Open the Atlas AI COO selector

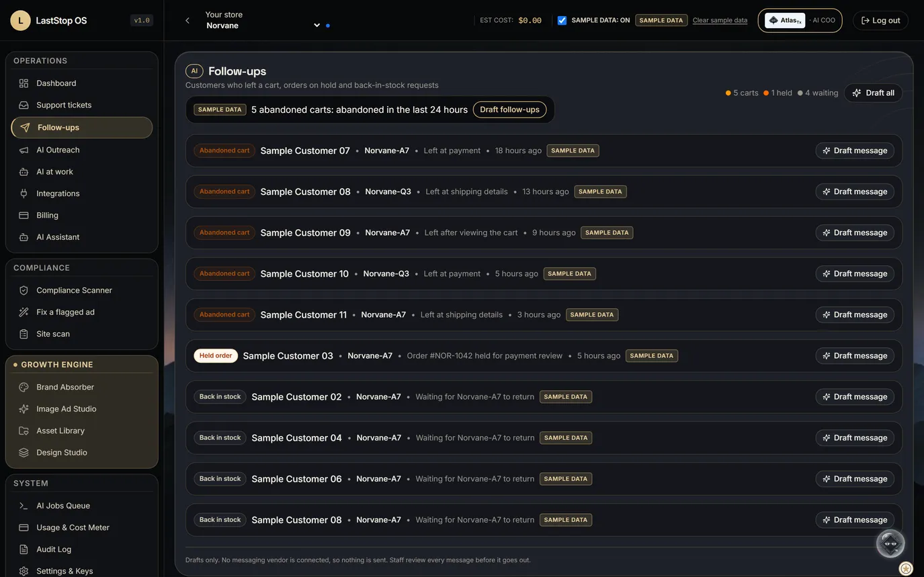[x=800, y=20]
